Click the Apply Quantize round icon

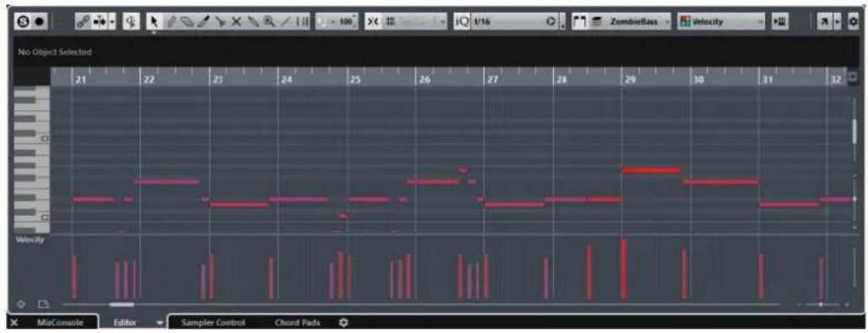tap(551, 21)
